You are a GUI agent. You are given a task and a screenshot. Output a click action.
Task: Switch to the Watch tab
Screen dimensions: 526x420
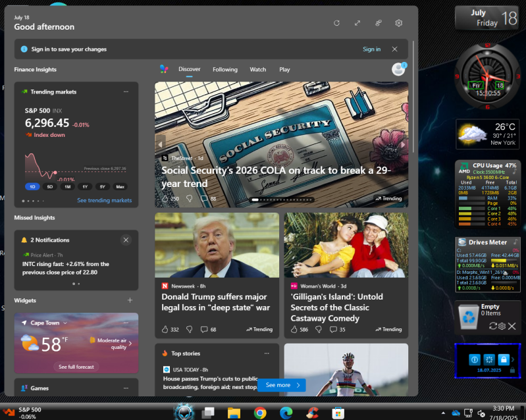click(x=257, y=69)
